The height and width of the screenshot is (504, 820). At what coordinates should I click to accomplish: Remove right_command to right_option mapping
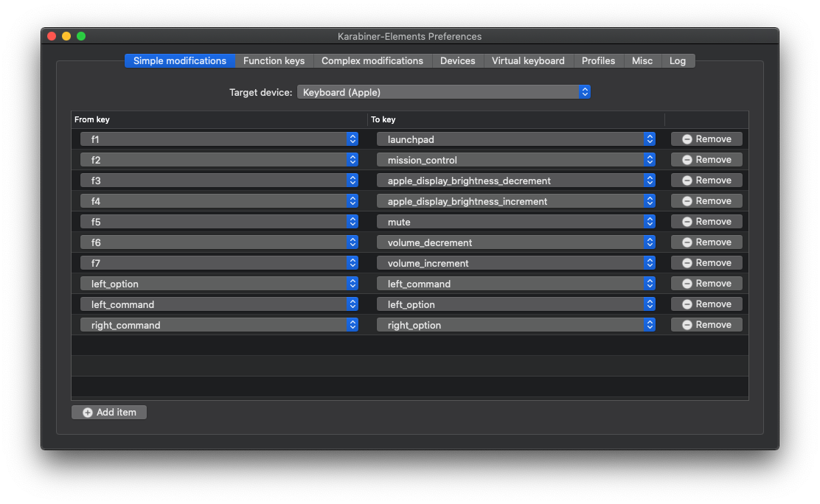[706, 325]
